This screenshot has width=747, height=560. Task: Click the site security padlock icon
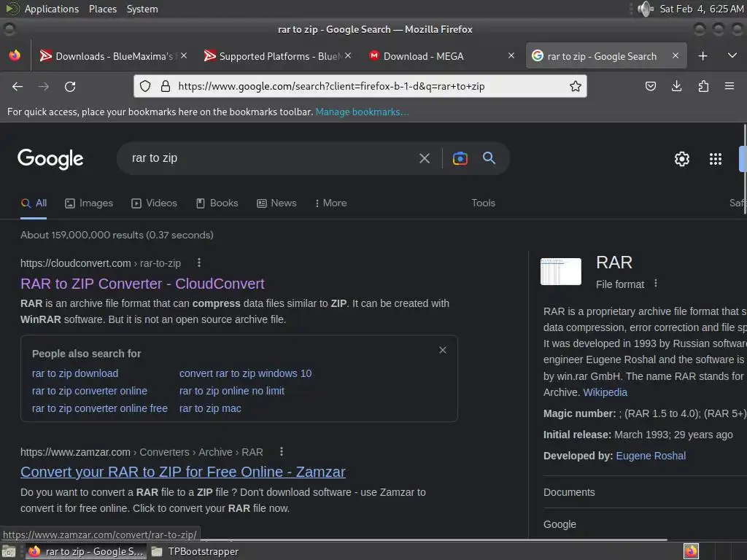(x=166, y=86)
